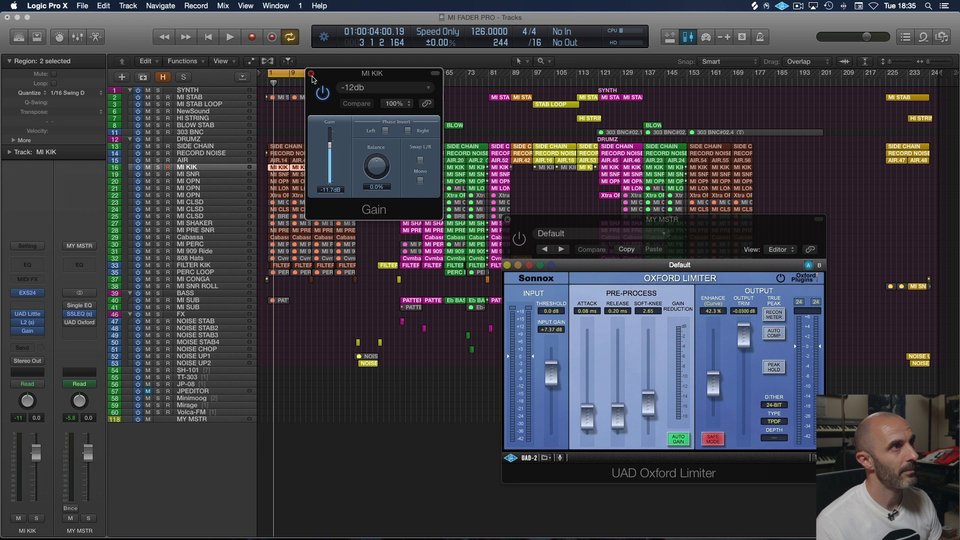Click Copy in the Oxford Limiter header
Viewport: 960px width, 540px height.
626,249
